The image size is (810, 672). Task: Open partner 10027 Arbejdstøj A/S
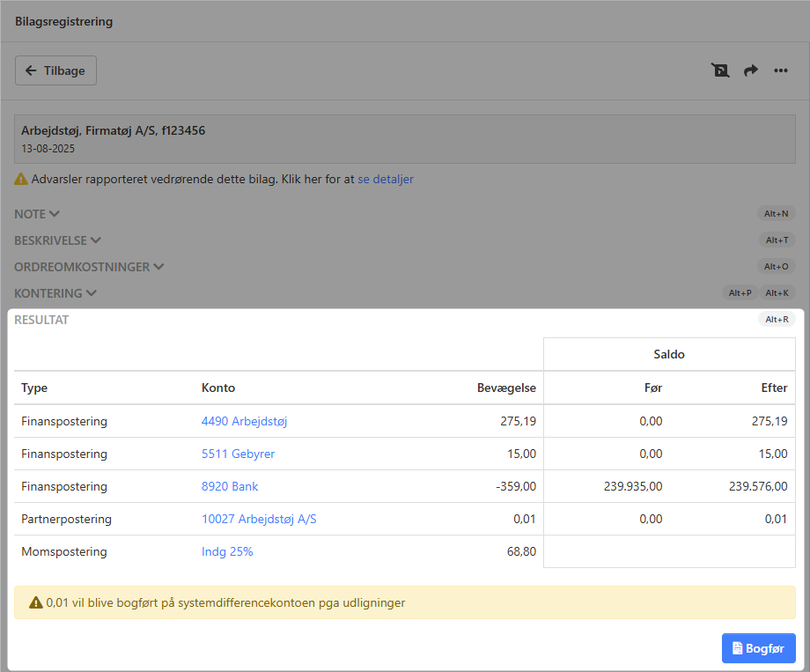pos(259,520)
